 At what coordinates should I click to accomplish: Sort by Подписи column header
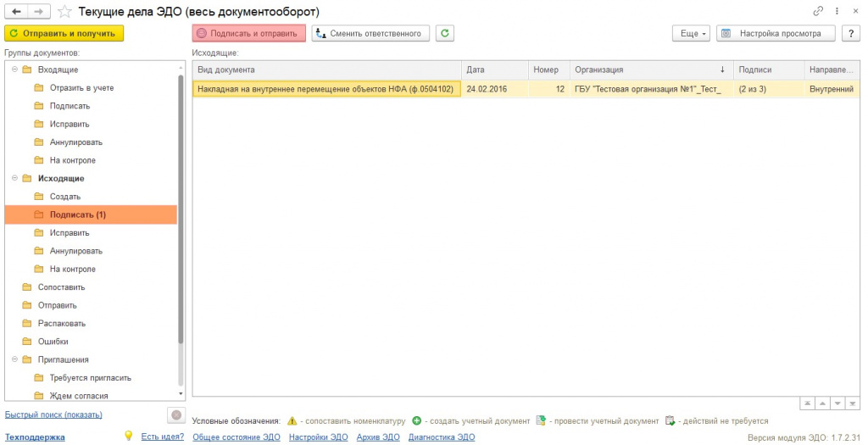pos(769,70)
